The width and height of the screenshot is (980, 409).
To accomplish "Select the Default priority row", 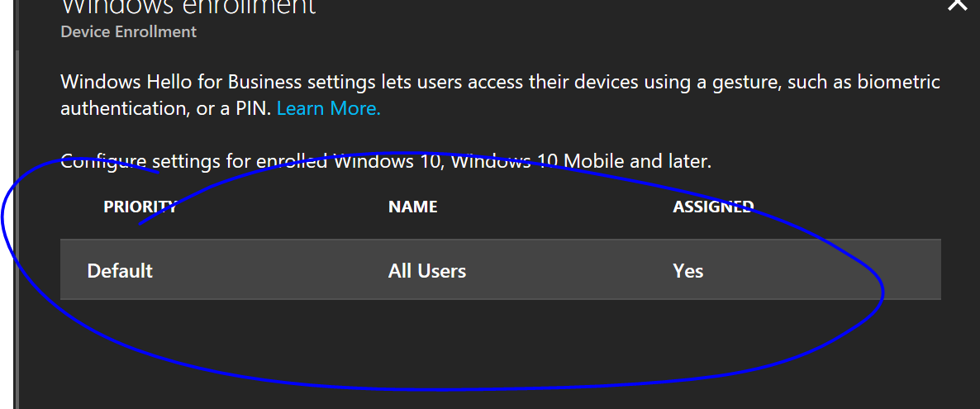I will point(120,270).
